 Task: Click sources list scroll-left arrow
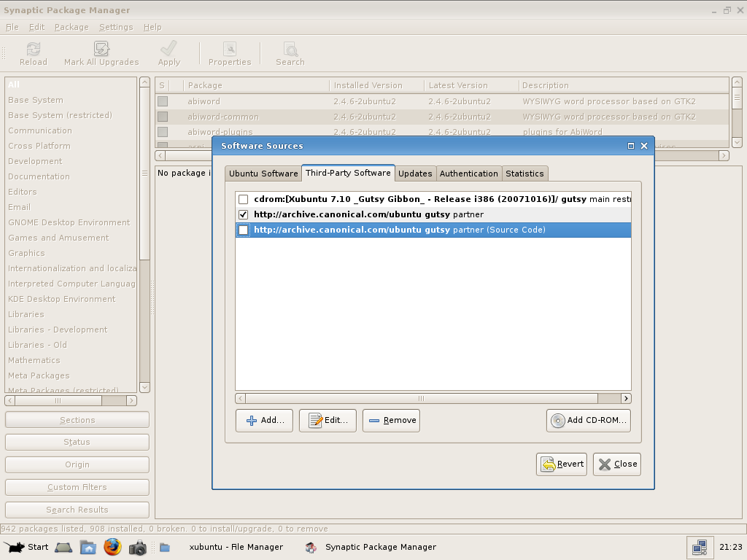241,399
